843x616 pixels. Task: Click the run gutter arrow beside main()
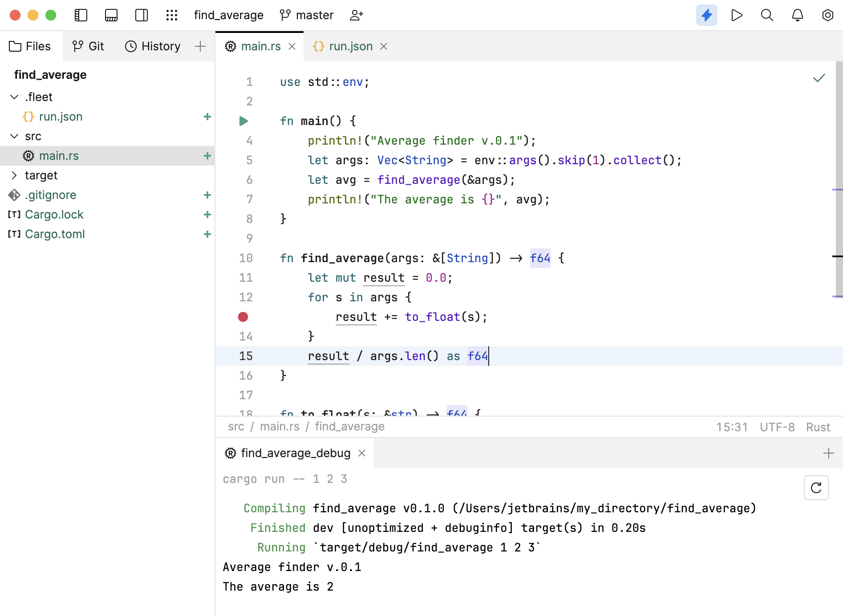click(x=243, y=121)
